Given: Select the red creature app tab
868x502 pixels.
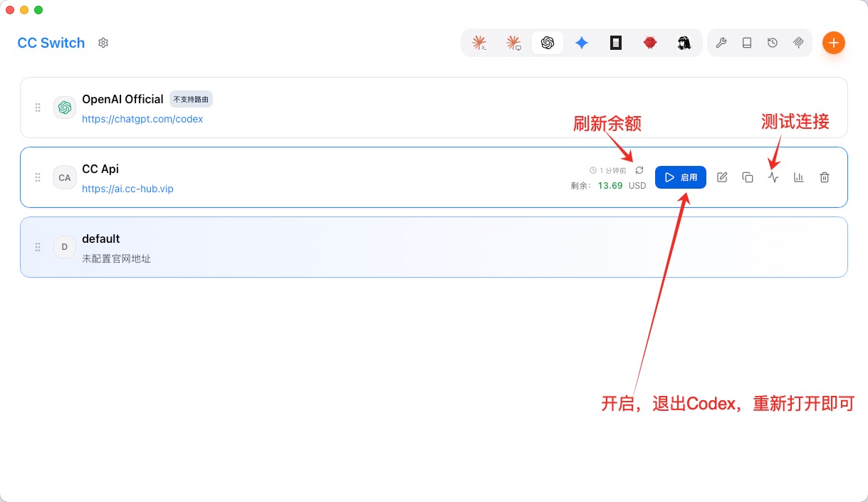Looking at the screenshot, I should click(650, 43).
